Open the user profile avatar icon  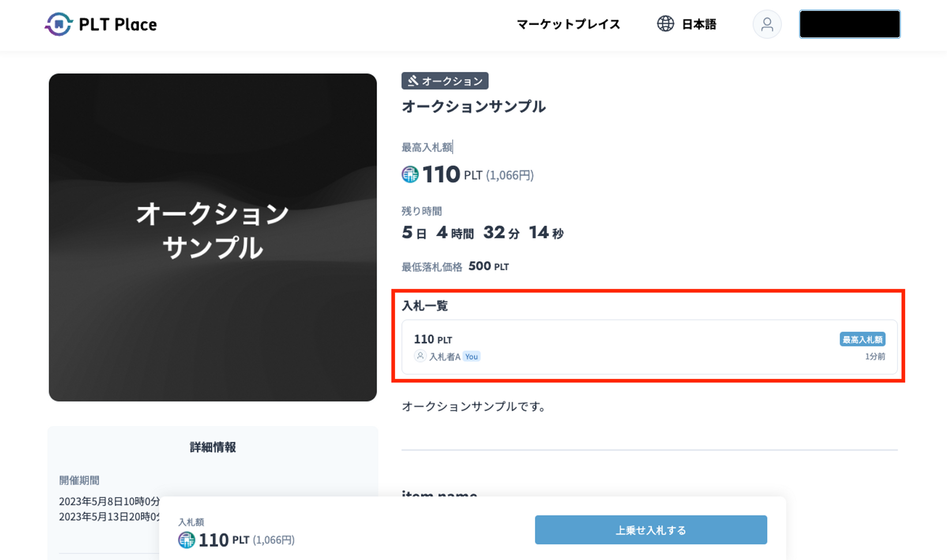coord(767,24)
